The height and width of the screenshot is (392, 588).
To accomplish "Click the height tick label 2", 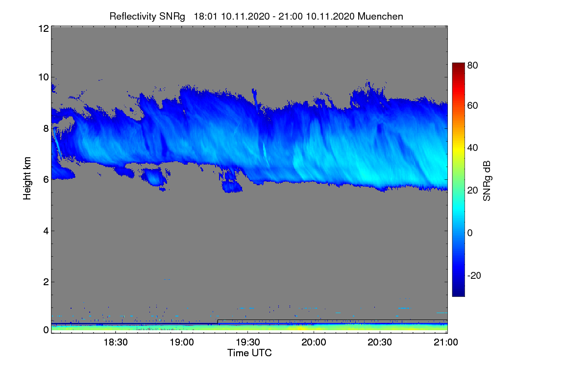I will (46, 282).
